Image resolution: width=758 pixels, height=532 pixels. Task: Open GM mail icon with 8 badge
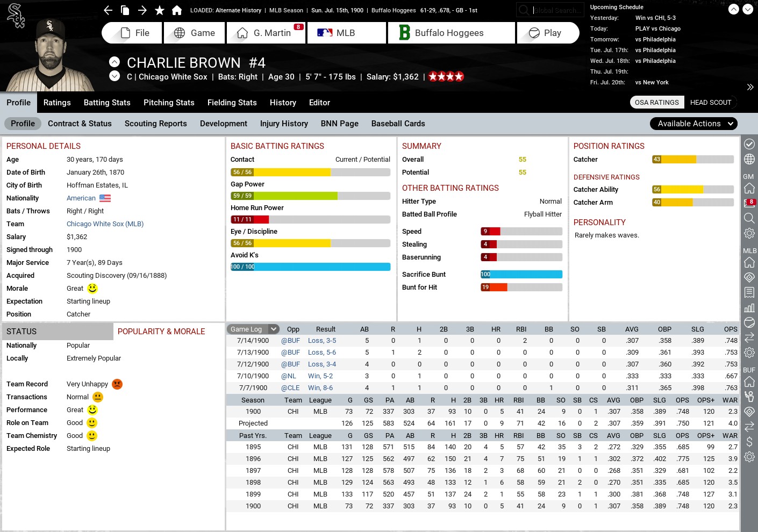(749, 203)
